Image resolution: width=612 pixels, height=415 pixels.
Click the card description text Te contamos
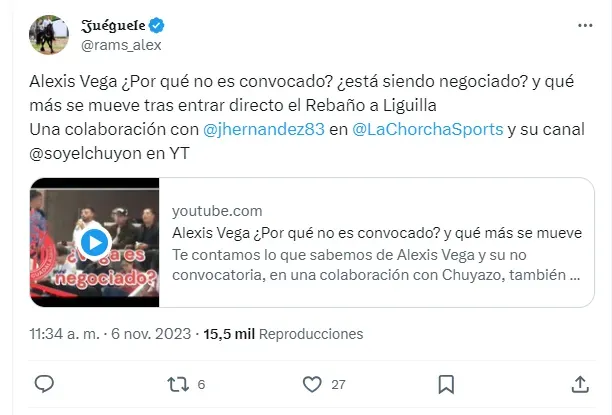tap(376, 265)
